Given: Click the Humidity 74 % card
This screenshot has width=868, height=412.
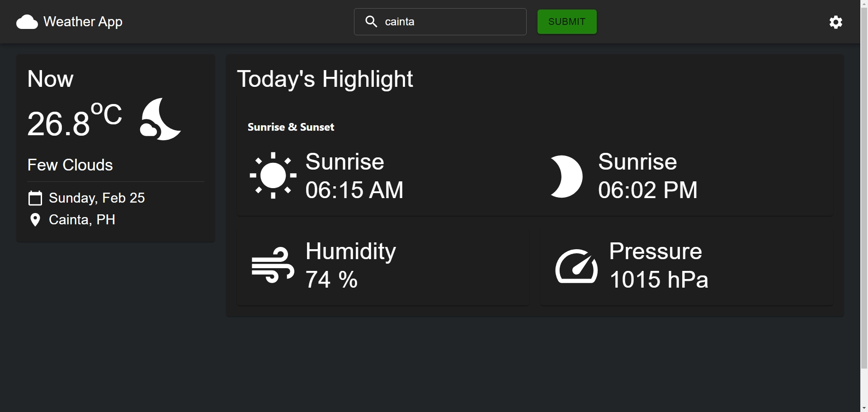Looking at the screenshot, I should point(383,265).
